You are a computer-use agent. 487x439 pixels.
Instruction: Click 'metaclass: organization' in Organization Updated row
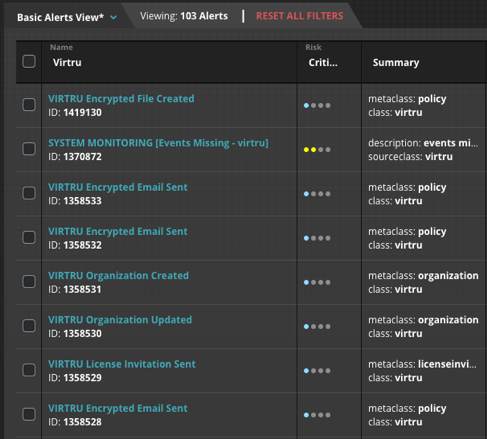(x=423, y=320)
